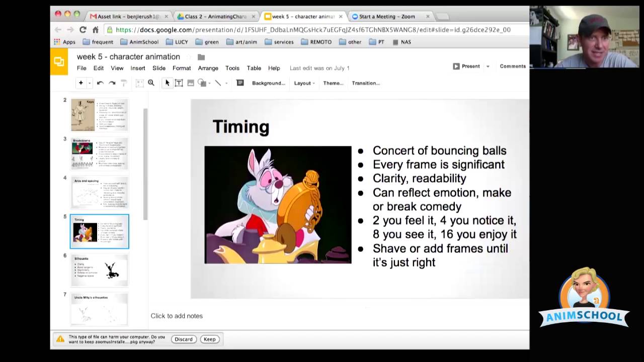Viewport: 644px width, 362px height.
Task: Open the AnimSchool bookmark folder
Action: pos(139,42)
